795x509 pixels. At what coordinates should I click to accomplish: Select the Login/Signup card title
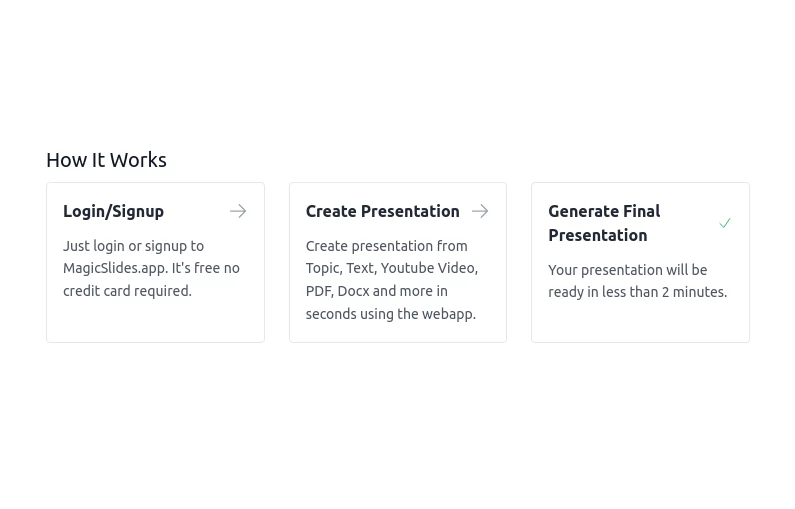click(x=113, y=211)
